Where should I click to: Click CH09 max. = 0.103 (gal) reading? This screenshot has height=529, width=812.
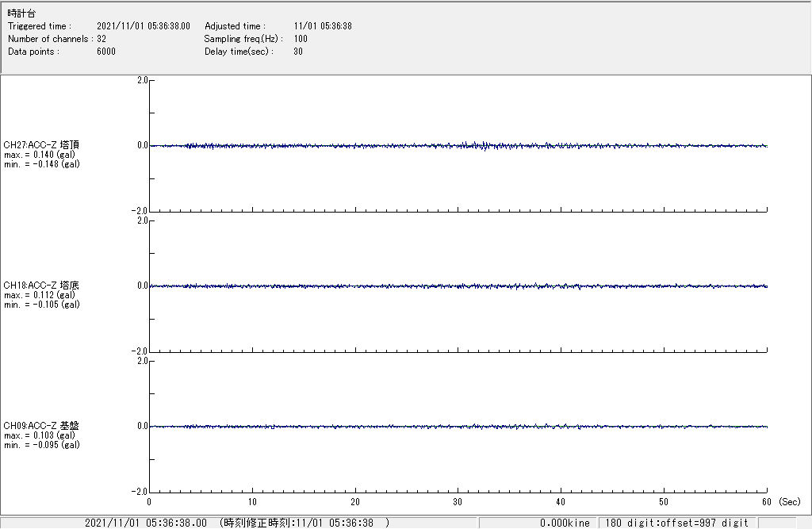tap(40, 435)
